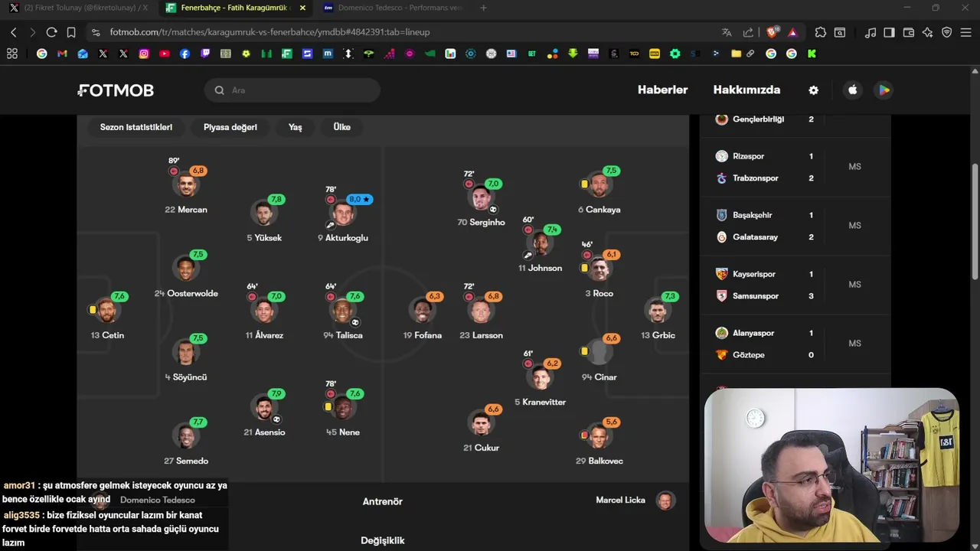980x551 pixels.
Task: Go back to previous page
Action: [14, 32]
